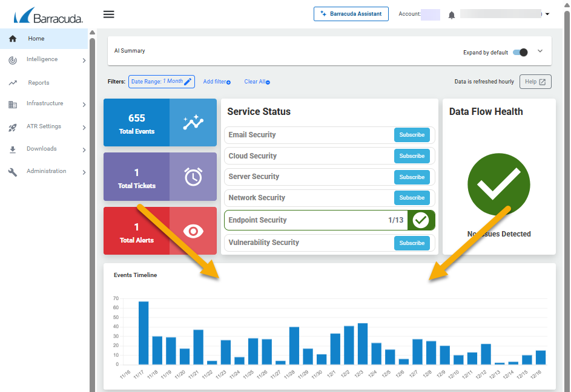Image resolution: width=571 pixels, height=392 pixels.
Task: Open the account user dropdown arrow
Action: [547, 14]
